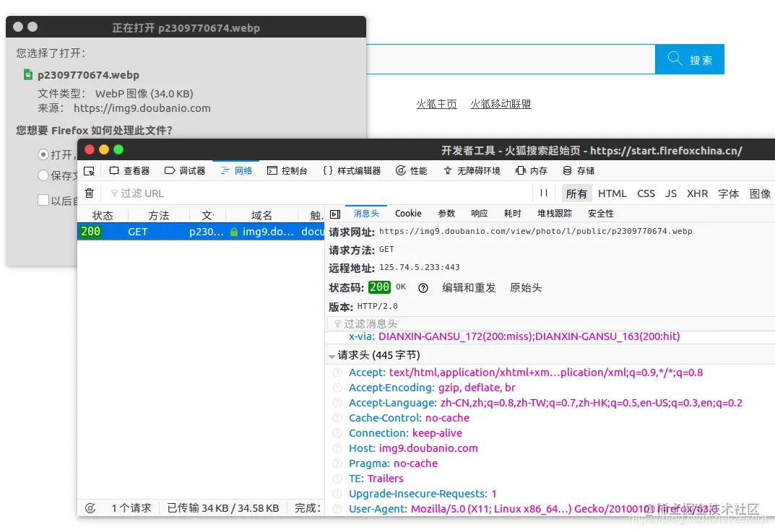Open the 响应 response tab
775x532 pixels.
point(480,214)
